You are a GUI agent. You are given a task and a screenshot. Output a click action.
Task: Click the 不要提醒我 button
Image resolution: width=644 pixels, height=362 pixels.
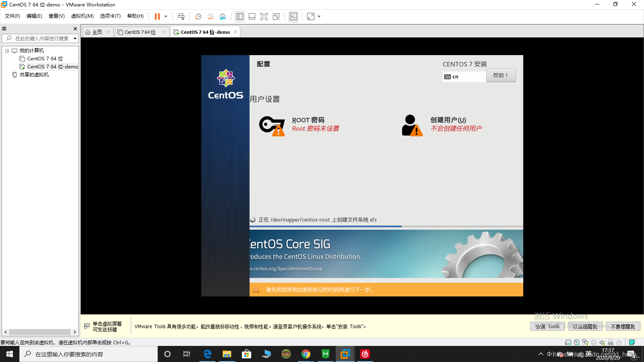(623, 327)
